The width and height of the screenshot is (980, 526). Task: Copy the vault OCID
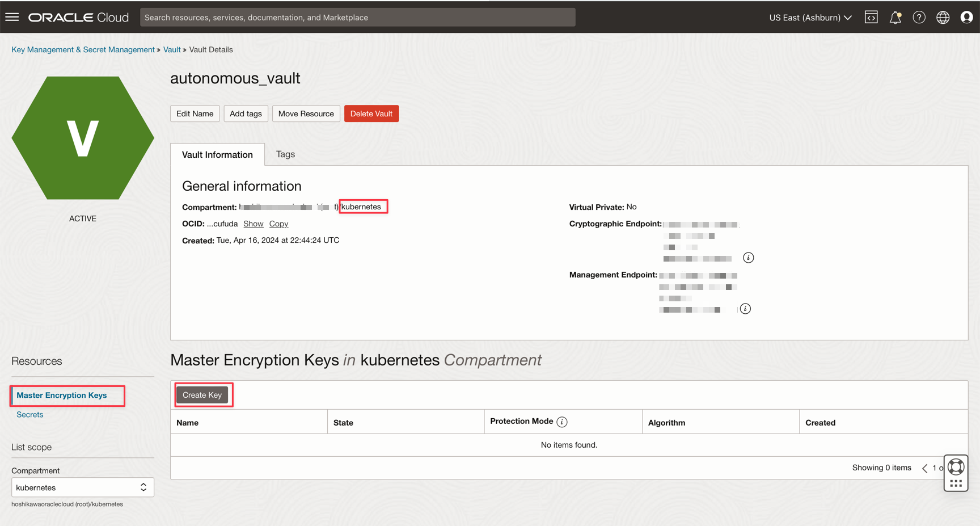click(278, 224)
